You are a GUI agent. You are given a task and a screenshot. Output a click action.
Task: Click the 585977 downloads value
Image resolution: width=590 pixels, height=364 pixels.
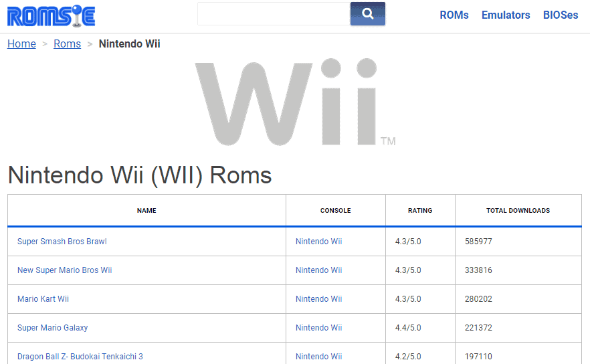pos(479,242)
